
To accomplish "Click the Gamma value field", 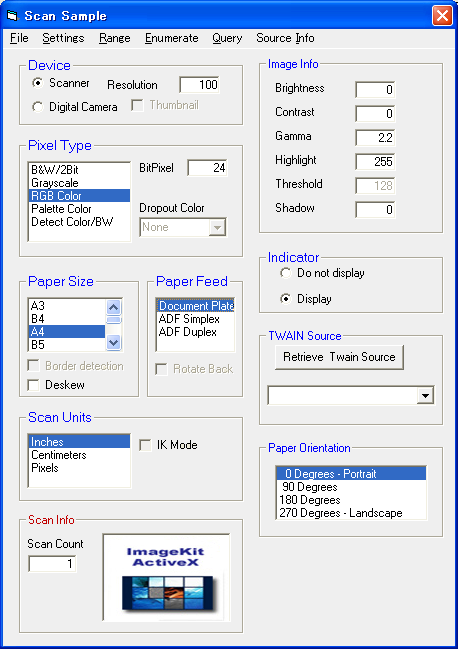I will (375, 137).
